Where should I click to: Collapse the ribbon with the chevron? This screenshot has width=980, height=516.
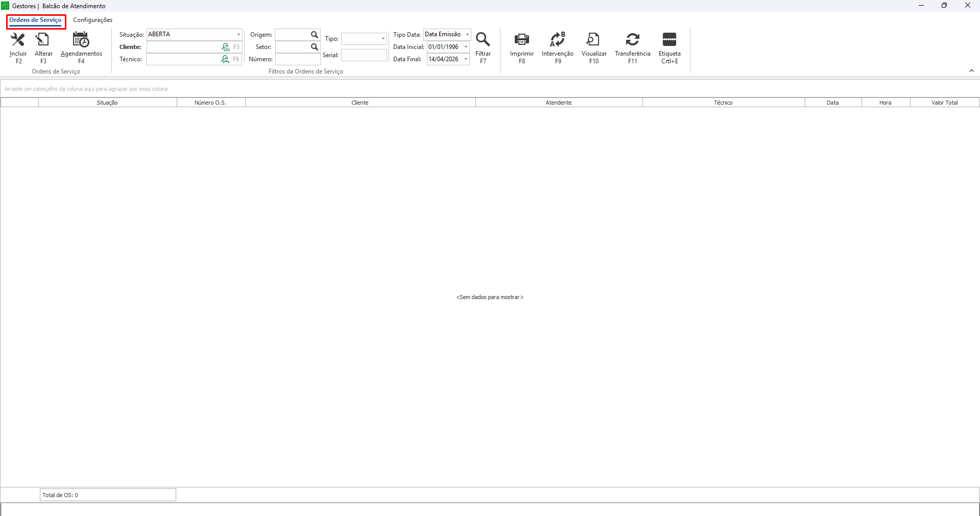click(x=971, y=71)
